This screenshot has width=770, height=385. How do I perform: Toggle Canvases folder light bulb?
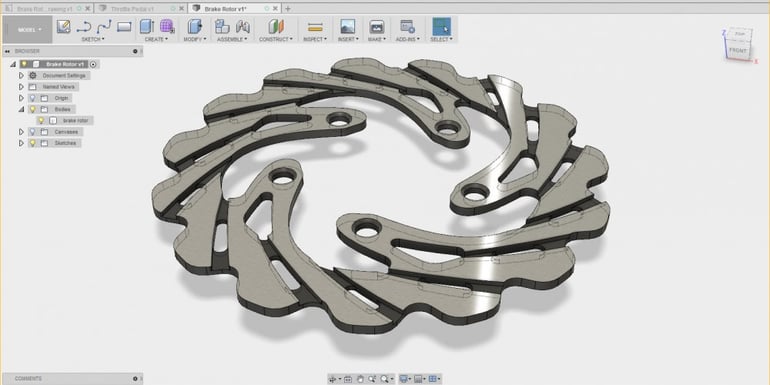[33, 132]
